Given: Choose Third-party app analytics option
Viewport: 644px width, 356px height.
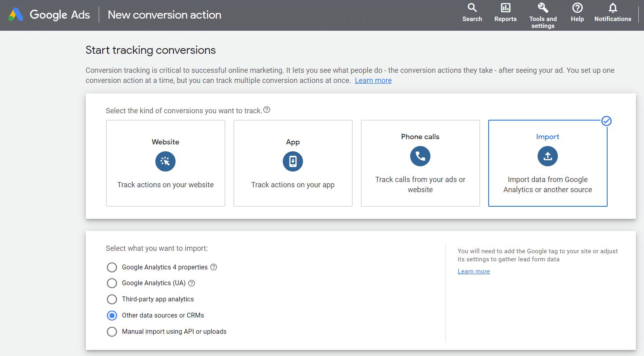Looking at the screenshot, I should pos(112,299).
